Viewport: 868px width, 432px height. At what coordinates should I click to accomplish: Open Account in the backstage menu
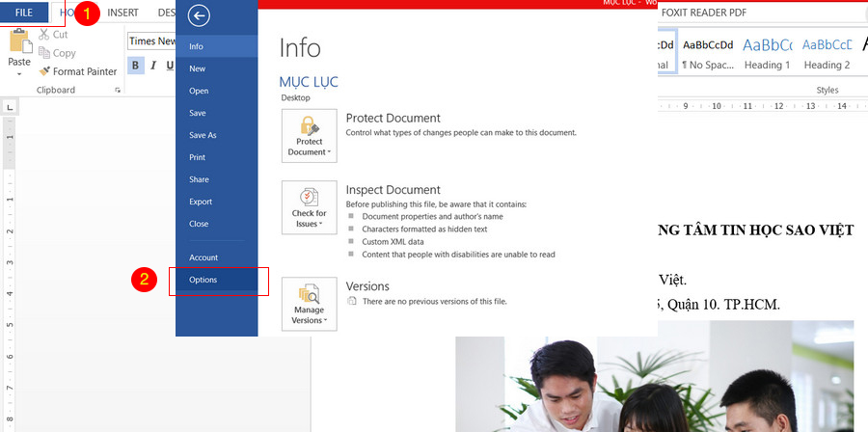pos(216,257)
